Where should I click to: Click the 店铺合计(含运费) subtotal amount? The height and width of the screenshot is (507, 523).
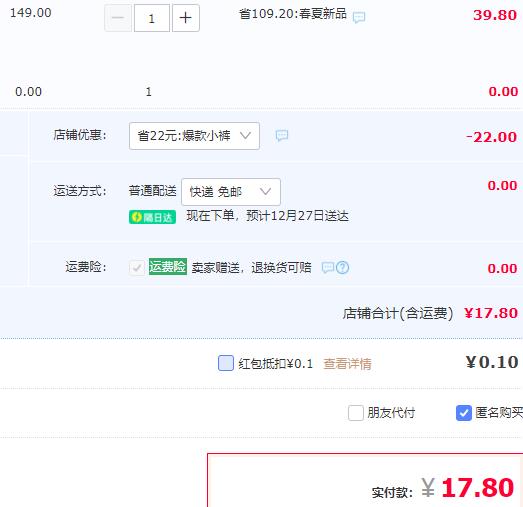491,313
